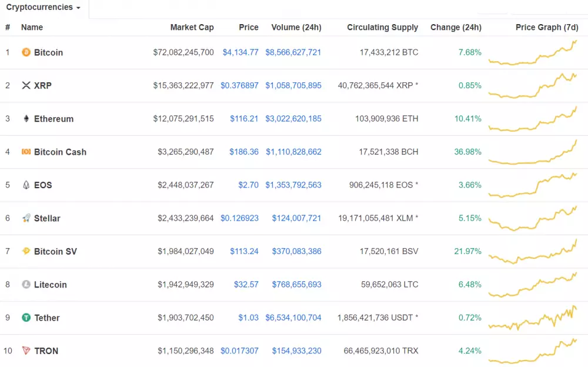Click the XRP logo icon
This screenshot has width=588, height=367.
point(25,85)
